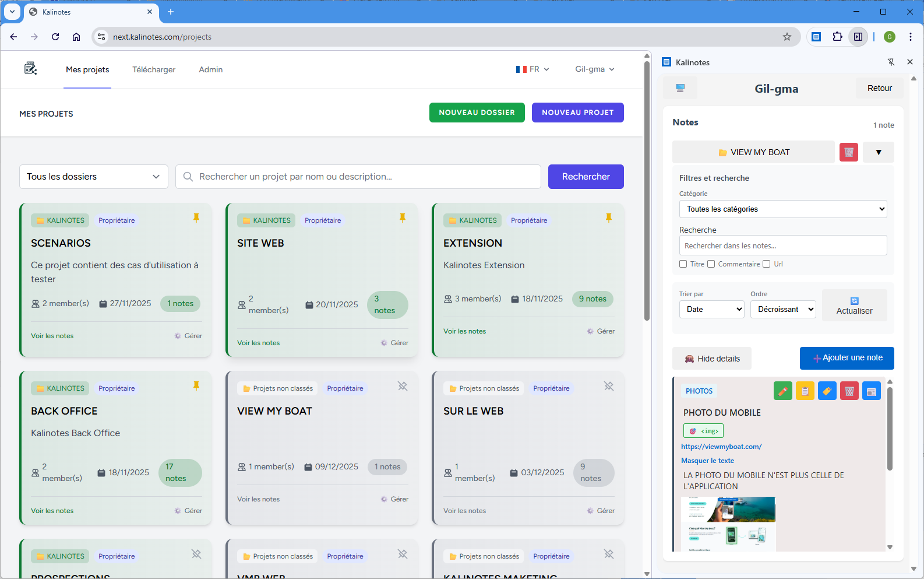Click Ajouter une note button
Viewport: 924px width, 579px height.
pos(847,358)
